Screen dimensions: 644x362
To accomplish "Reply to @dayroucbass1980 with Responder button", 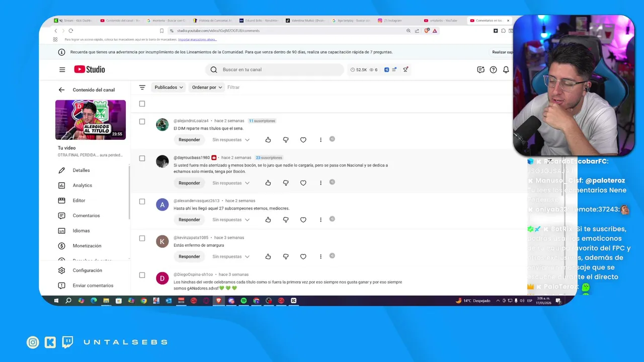I will click(x=189, y=183).
